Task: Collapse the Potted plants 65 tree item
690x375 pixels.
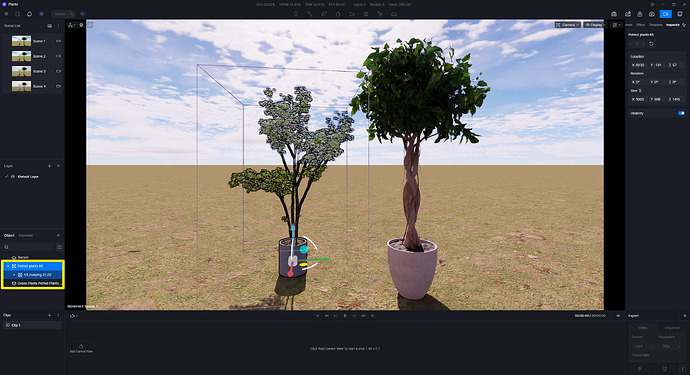Action: tap(8, 266)
